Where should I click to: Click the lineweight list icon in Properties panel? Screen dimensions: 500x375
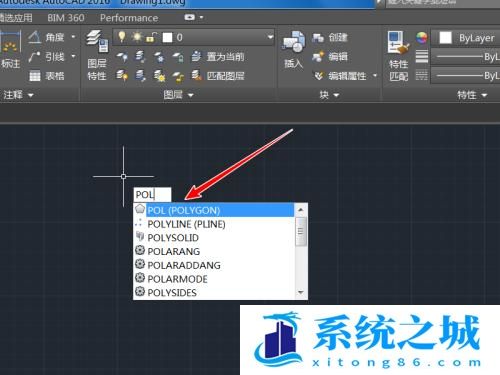[422, 57]
